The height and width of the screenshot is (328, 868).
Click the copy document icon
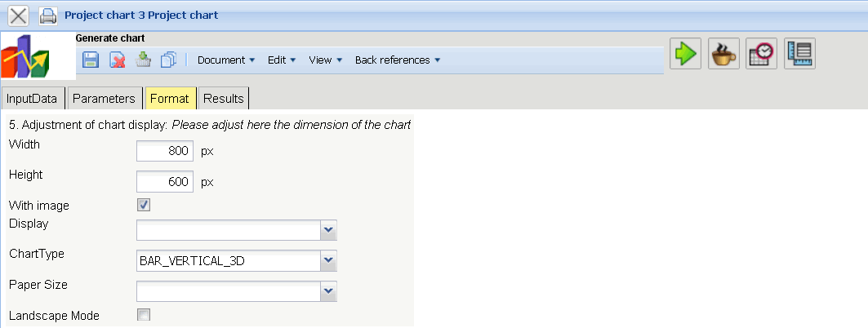[x=169, y=60]
